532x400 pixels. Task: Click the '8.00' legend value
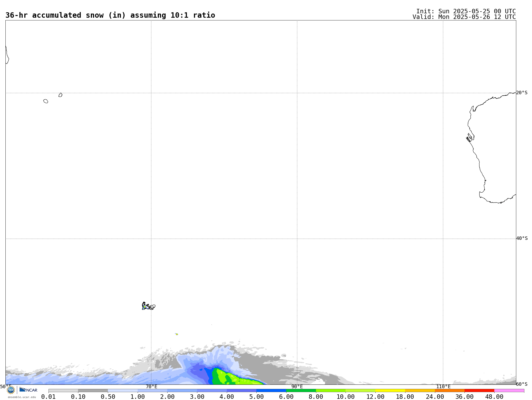click(x=316, y=397)
